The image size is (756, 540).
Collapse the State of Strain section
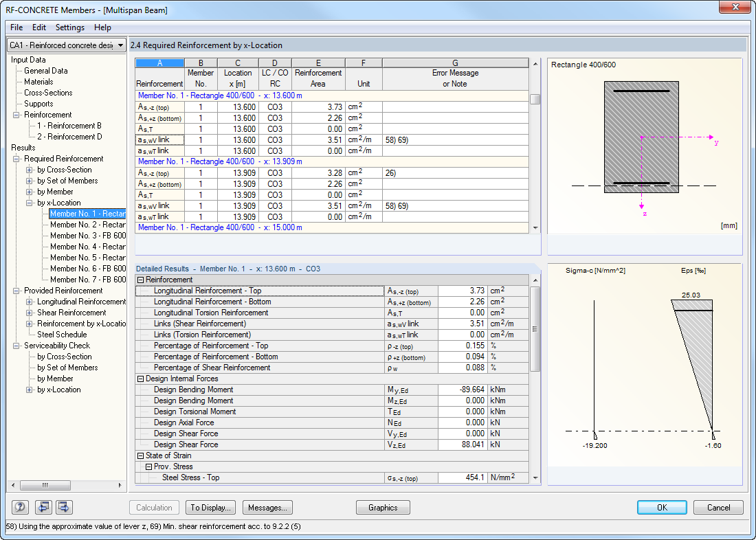141,455
